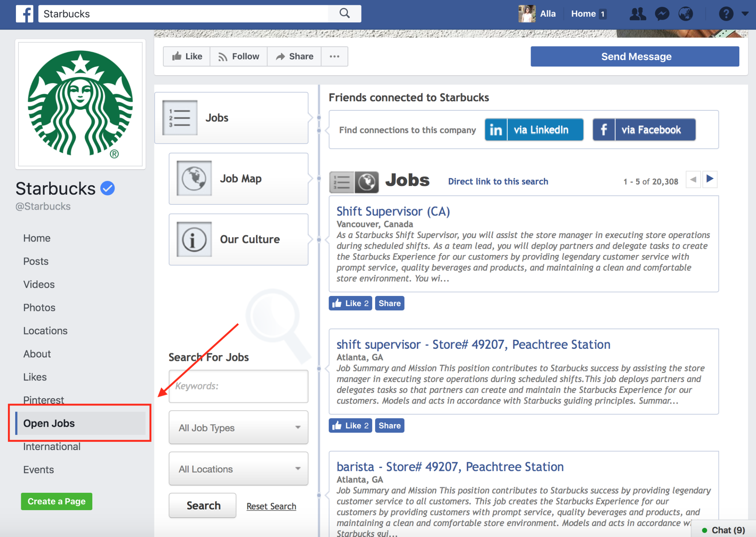This screenshot has height=537, width=756.
Task: Go to next jobs page arrow
Action: click(710, 179)
